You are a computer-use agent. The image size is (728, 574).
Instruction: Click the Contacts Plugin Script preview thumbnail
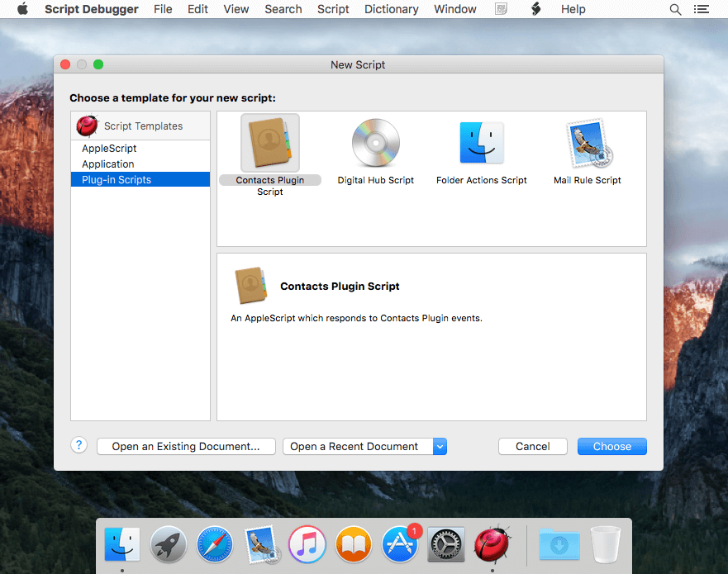(x=269, y=140)
